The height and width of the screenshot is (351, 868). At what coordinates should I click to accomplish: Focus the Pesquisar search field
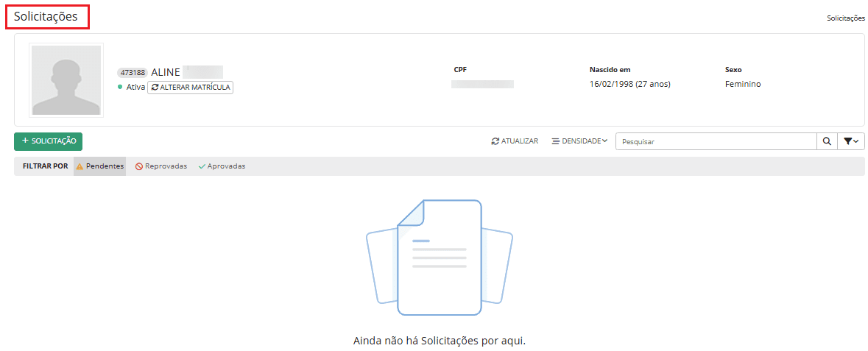pos(716,141)
